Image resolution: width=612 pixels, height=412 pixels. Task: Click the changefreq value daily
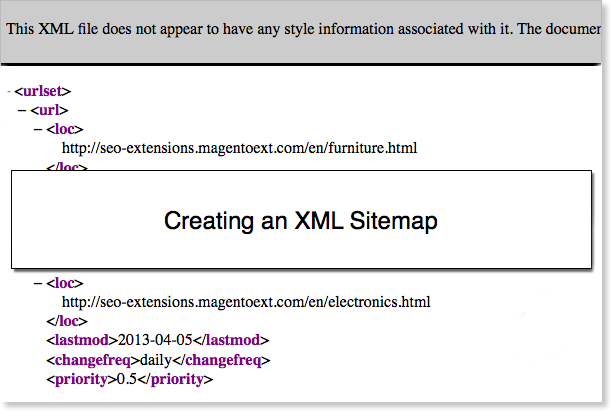156,360
